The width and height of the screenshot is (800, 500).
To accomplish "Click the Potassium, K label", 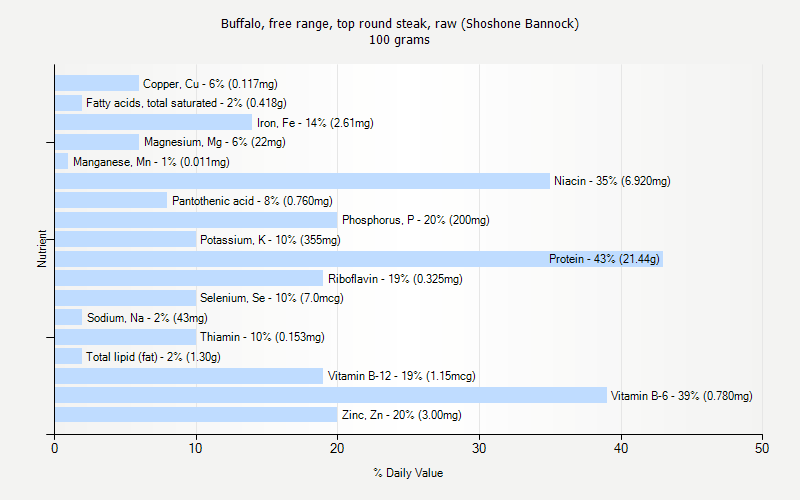I will click(x=270, y=240).
